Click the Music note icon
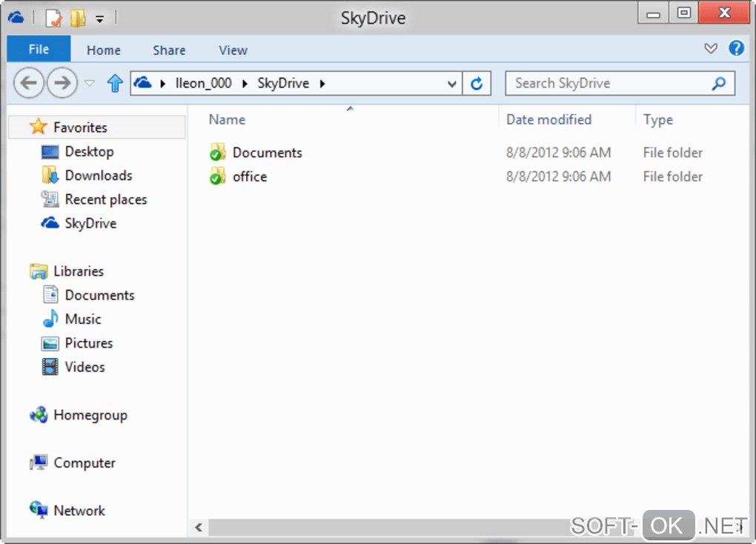Screen dimensions: 756x544 (50, 318)
